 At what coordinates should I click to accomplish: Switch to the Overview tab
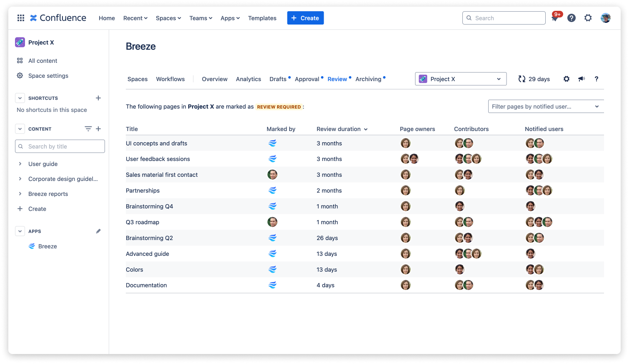click(215, 79)
